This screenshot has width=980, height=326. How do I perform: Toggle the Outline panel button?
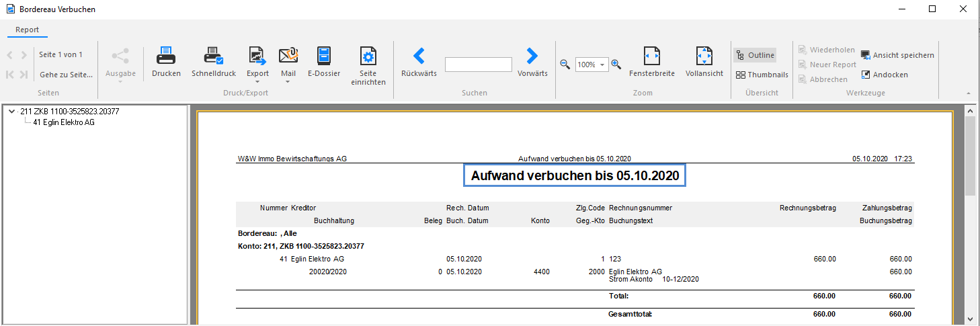pos(755,55)
